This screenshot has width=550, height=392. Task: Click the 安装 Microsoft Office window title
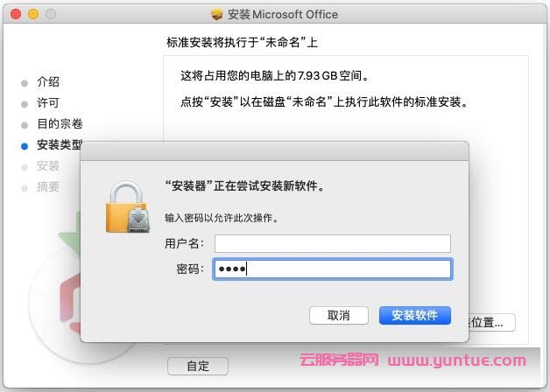click(x=283, y=14)
